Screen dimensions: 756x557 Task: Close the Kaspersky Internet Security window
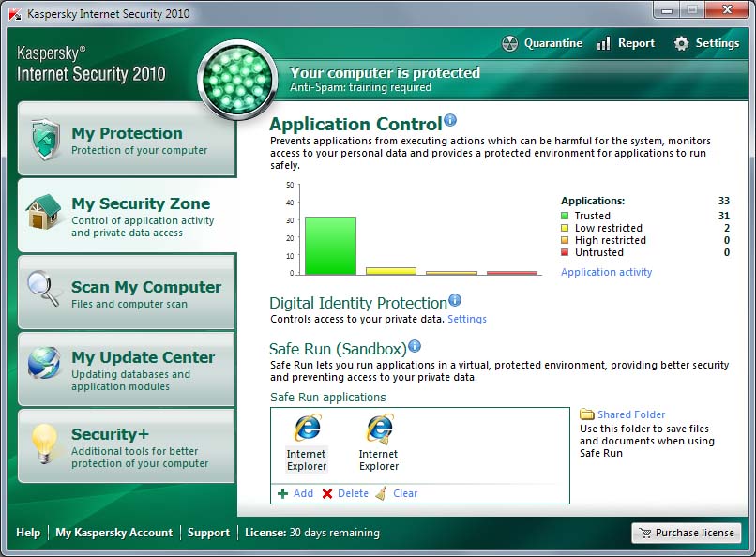[727, 9]
